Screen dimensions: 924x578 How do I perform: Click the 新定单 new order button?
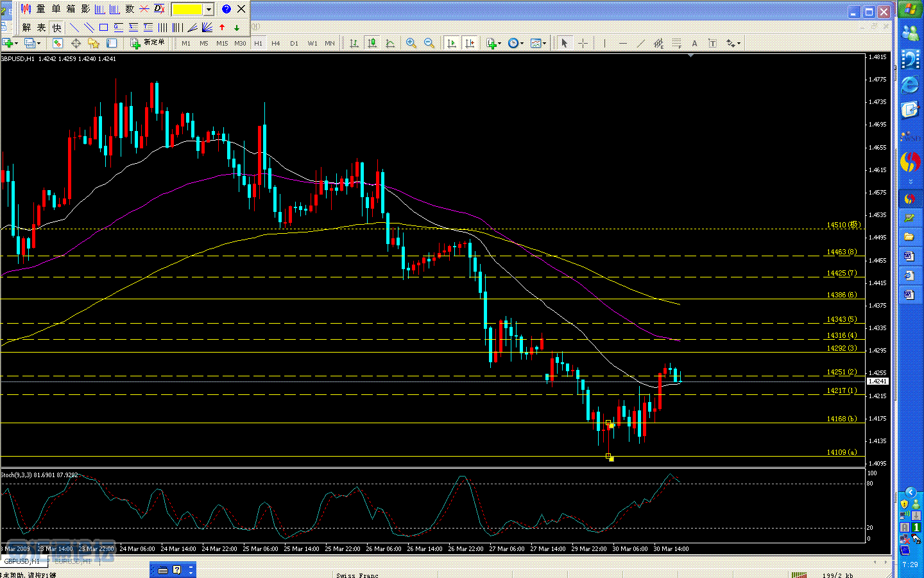[148, 43]
